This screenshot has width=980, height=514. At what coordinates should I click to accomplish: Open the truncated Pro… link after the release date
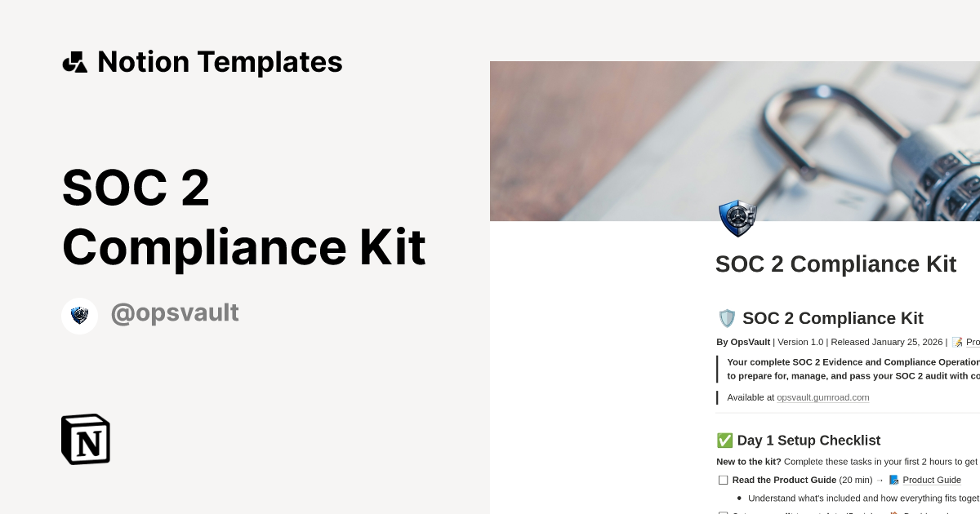click(x=973, y=342)
